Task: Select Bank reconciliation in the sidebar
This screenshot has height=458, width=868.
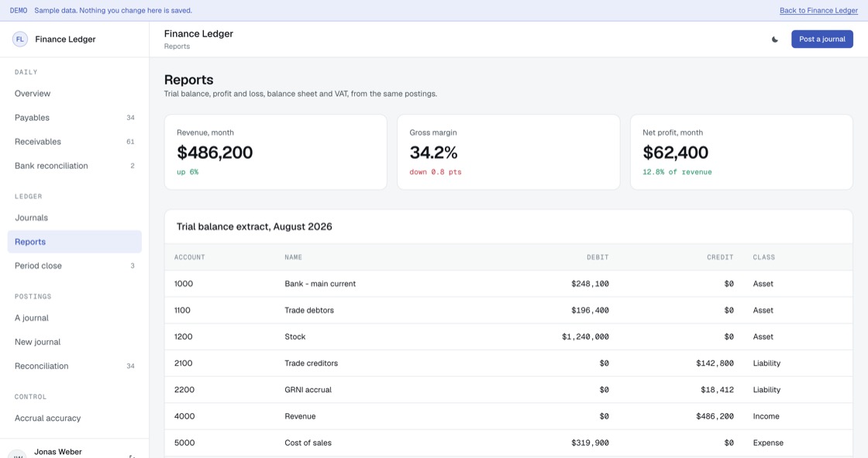Action: [x=74, y=166]
